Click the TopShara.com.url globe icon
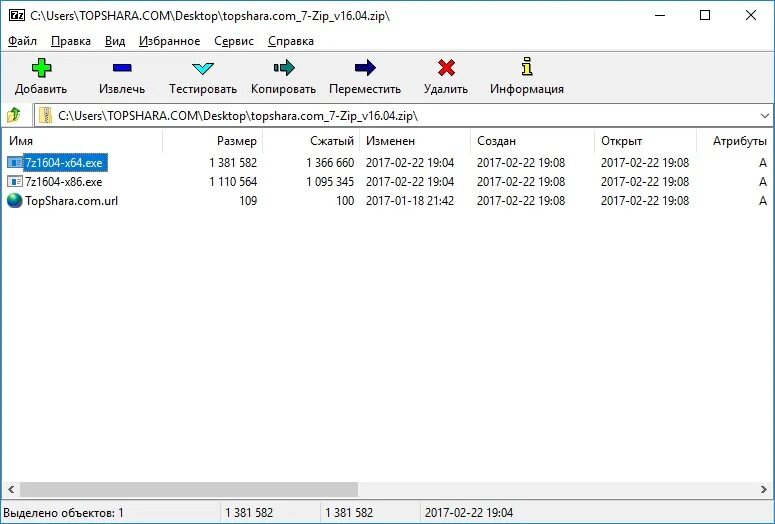 pos(15,201)
